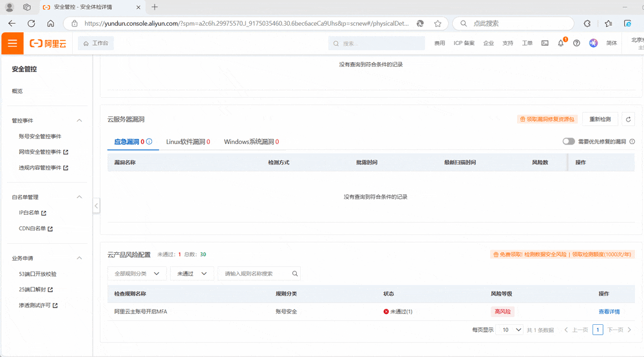Click the 领取漏洞修复资源包 banner
This screenshot has height=357, width=644.
point(547,120)
